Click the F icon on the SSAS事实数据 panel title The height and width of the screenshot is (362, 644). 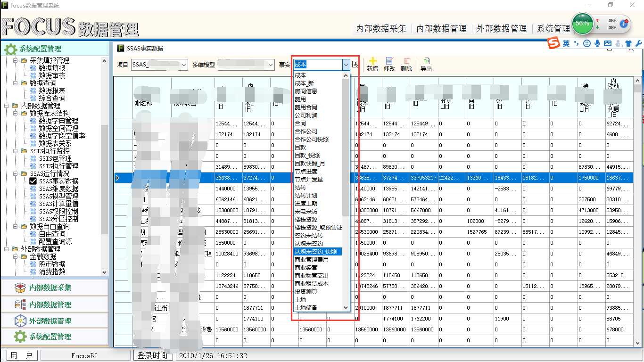pyautogui.click(x=121, y=48)
